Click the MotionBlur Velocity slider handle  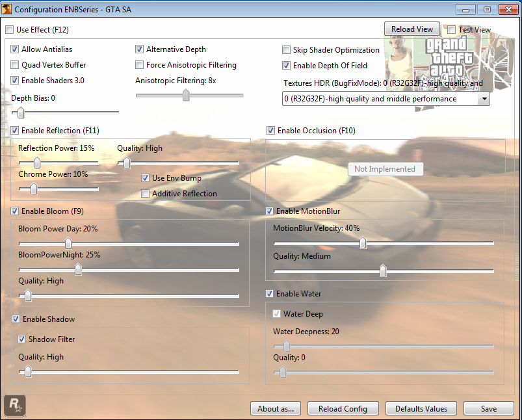coord(363,243)
